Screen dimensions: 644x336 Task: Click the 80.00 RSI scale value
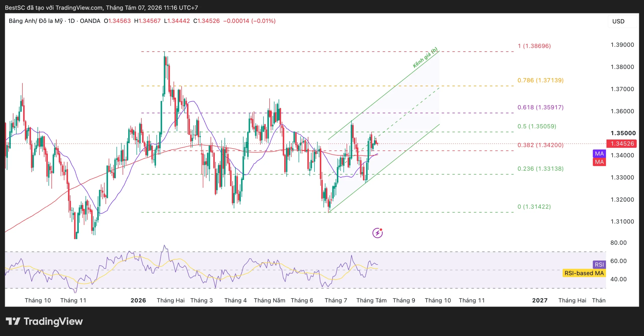click(618, 243)
